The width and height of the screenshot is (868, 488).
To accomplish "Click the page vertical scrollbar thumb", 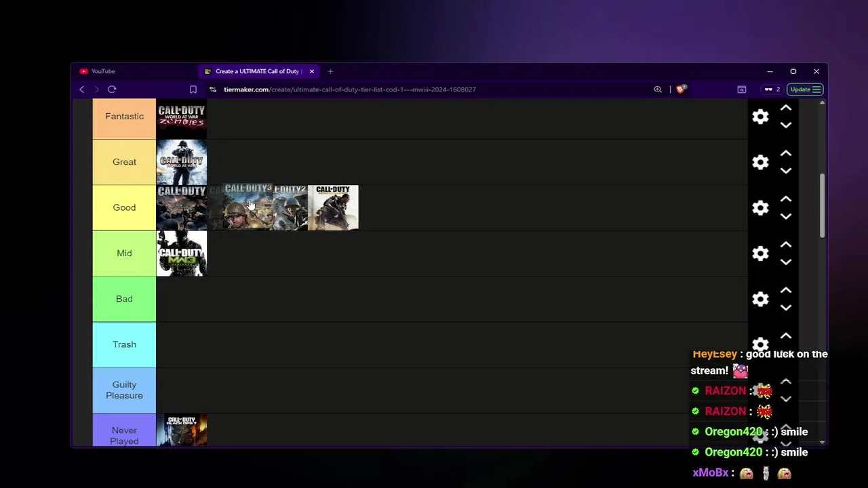I will coord(822,205).
